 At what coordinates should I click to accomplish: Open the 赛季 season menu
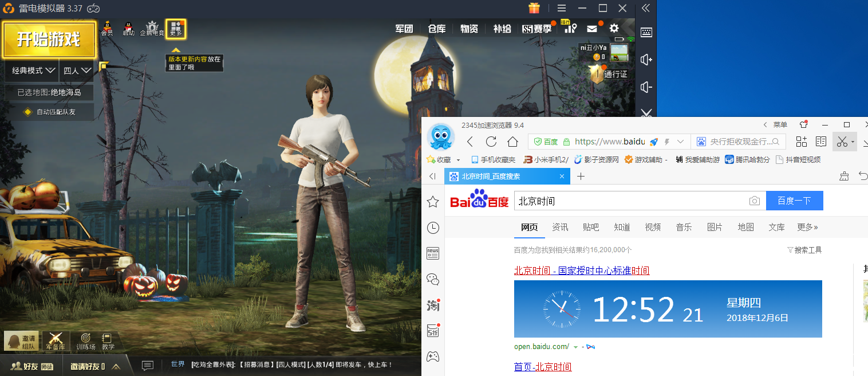point(537,29)
